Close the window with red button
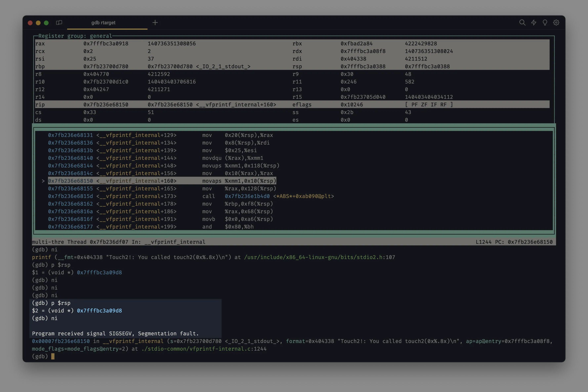The width and height of the screenshot is (588, 392). coord(30,23)
